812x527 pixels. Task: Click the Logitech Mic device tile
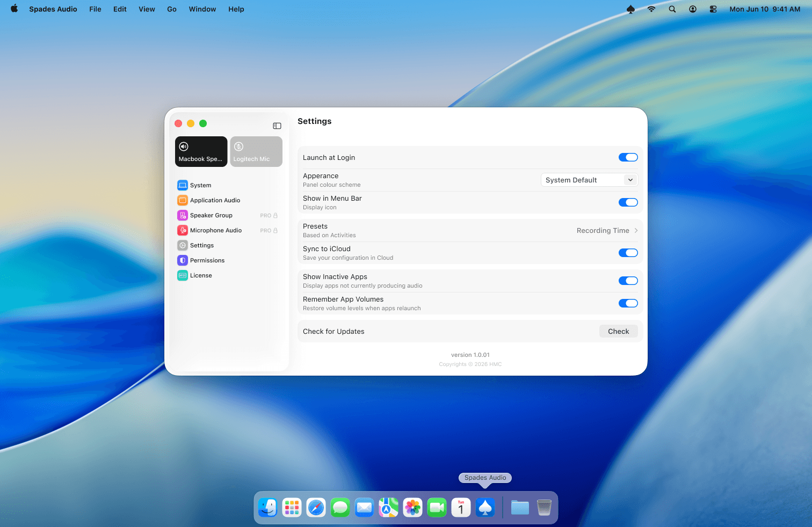(256, 151)
